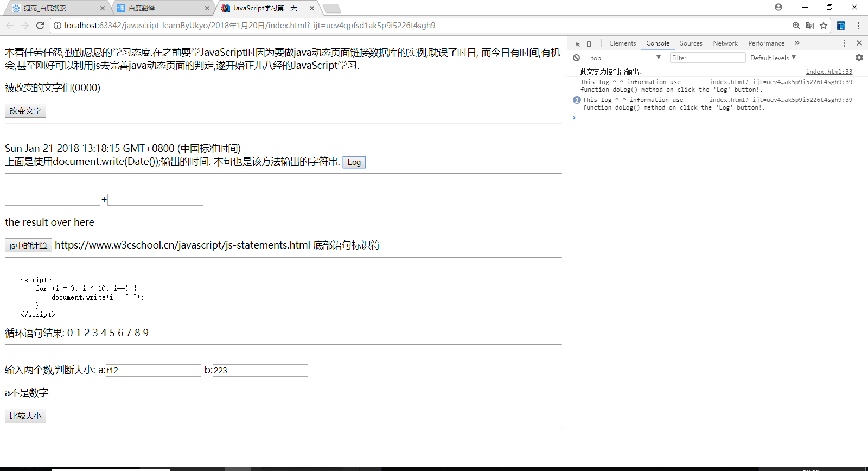The height and width of the screenshot is (471, 868).
Task: Open the Performance tab
Action: tap(766, 43)
